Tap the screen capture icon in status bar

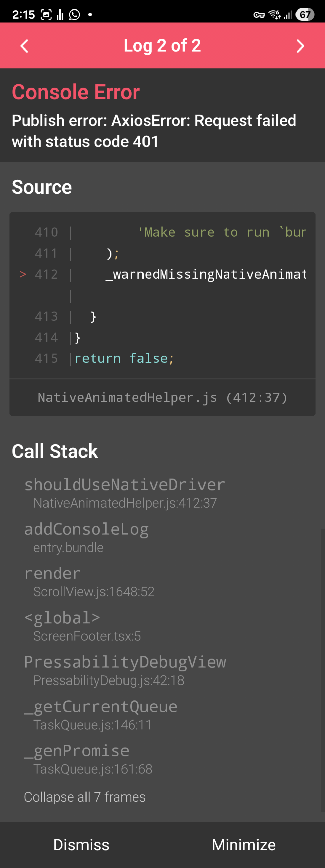coord(46,15)
